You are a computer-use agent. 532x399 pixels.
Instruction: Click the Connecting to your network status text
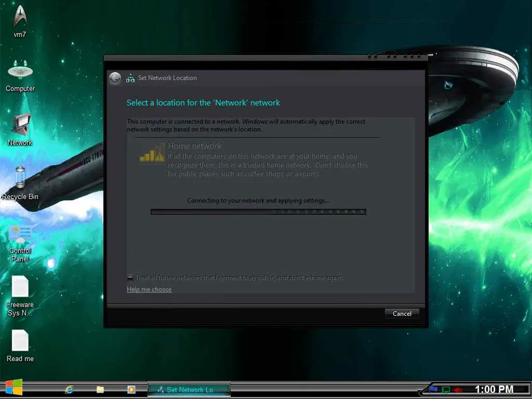click(x=258, y=201)
